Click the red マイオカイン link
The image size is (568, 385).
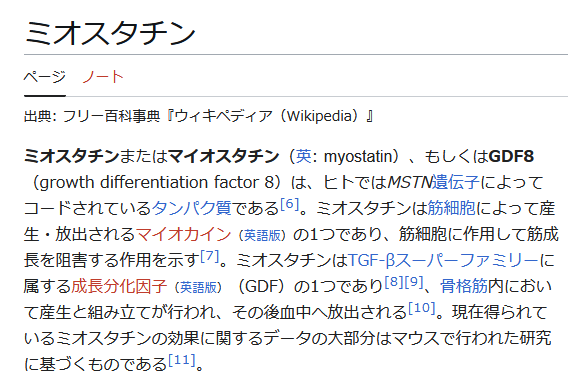coord(183,234)
